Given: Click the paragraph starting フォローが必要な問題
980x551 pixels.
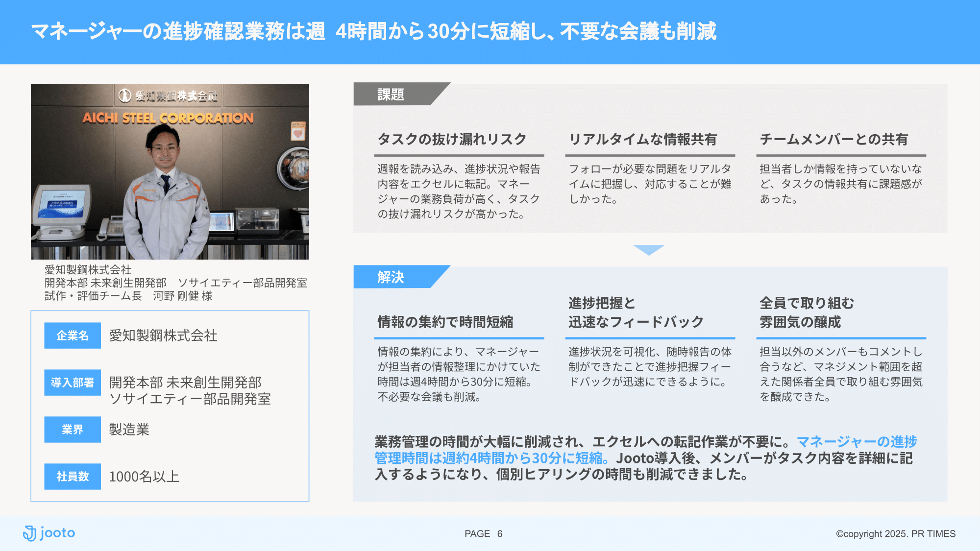Looking at the screenshot, I should (x=650, y=184).
